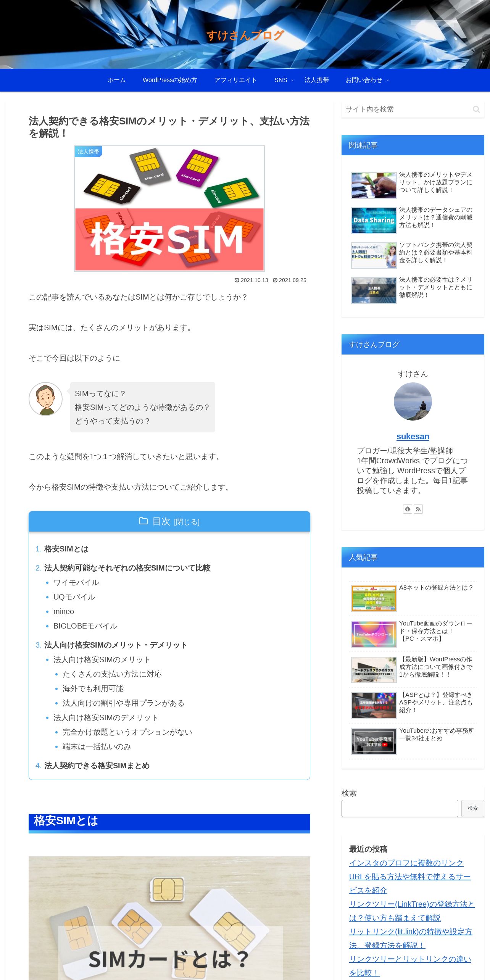Screen dimensions: 490x980
Task: Click the 法人携帯 category tag on featured image
Action: [x=89, y=152]
